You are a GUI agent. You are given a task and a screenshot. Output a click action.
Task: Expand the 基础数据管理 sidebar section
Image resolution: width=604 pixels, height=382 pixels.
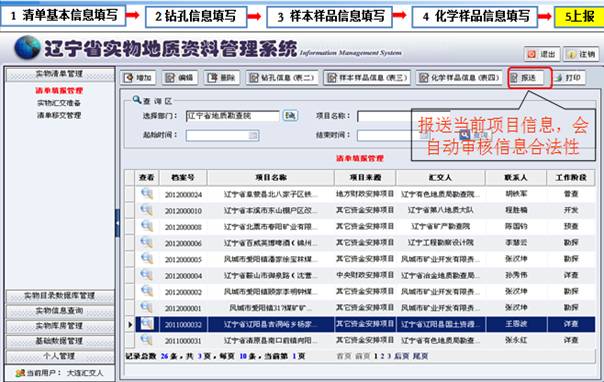click(60, 341)
